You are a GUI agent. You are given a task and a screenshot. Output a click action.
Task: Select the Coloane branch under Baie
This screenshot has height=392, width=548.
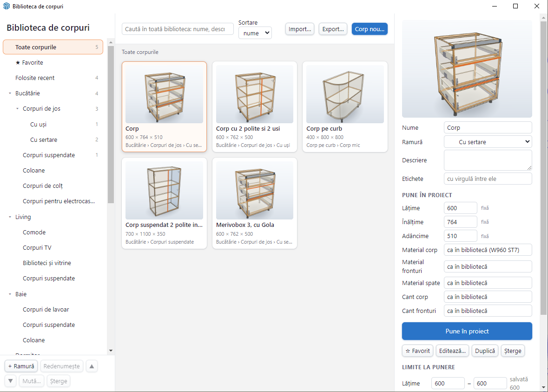53,340
